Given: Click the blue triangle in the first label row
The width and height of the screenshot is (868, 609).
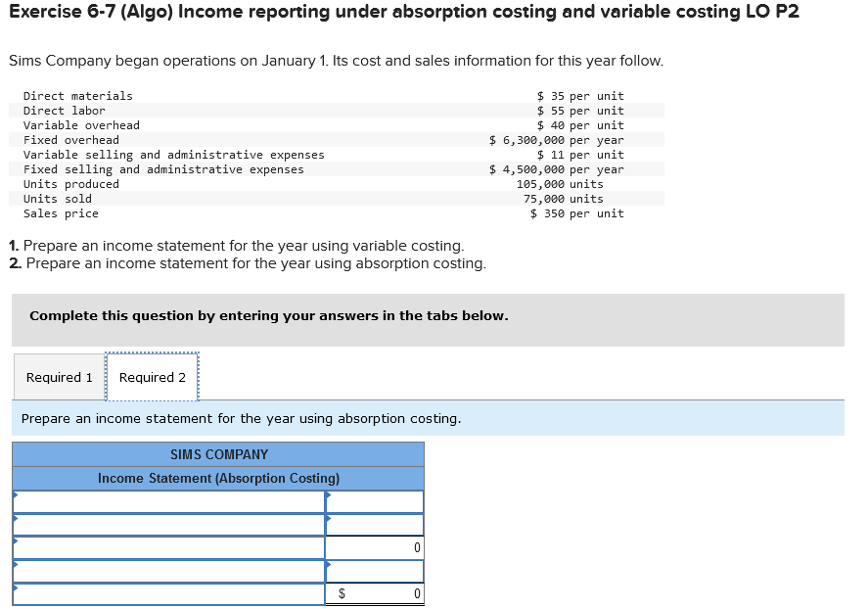Looking at the screenshot, I should tap(16, 495).
